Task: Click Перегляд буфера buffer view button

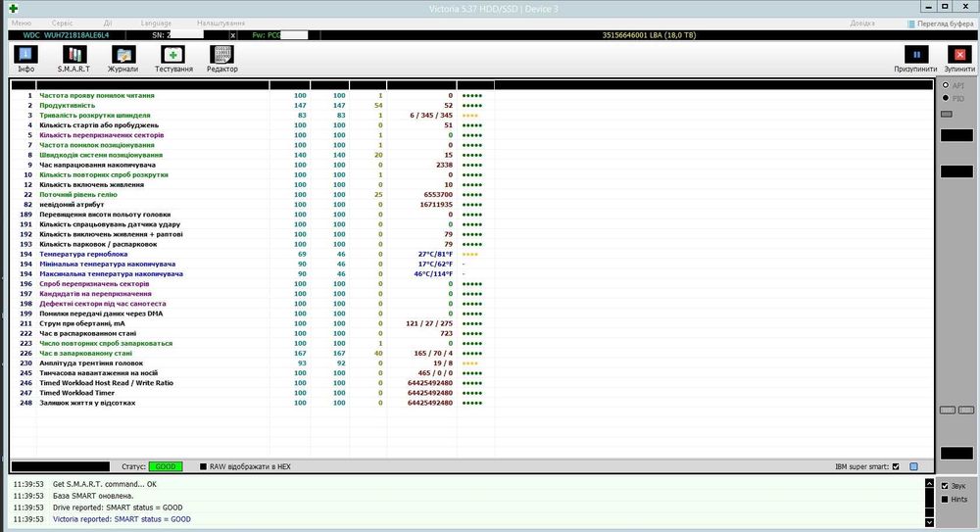Action: (941, 24)
